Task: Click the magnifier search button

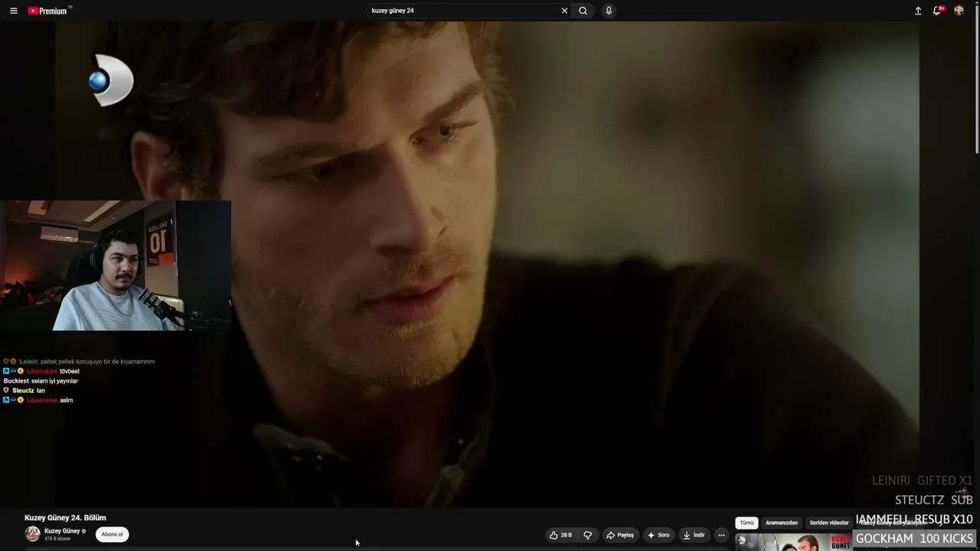Action: [583, 11]
